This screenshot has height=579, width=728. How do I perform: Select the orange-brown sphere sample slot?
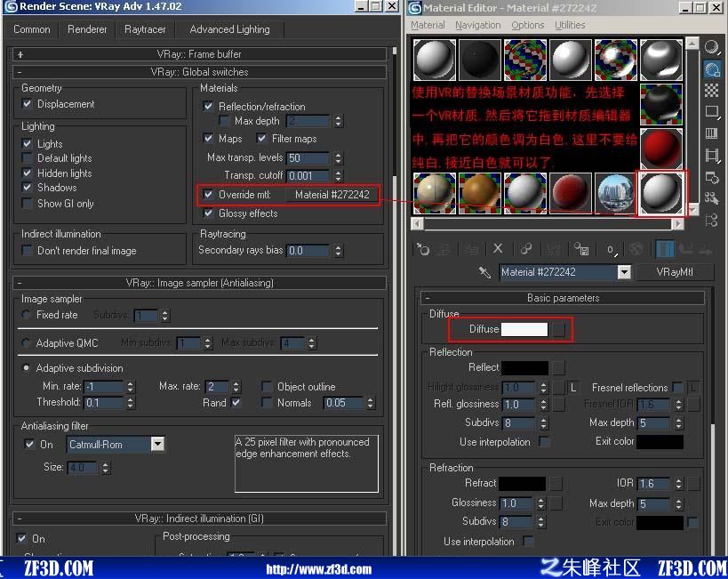tap(480, 193)
